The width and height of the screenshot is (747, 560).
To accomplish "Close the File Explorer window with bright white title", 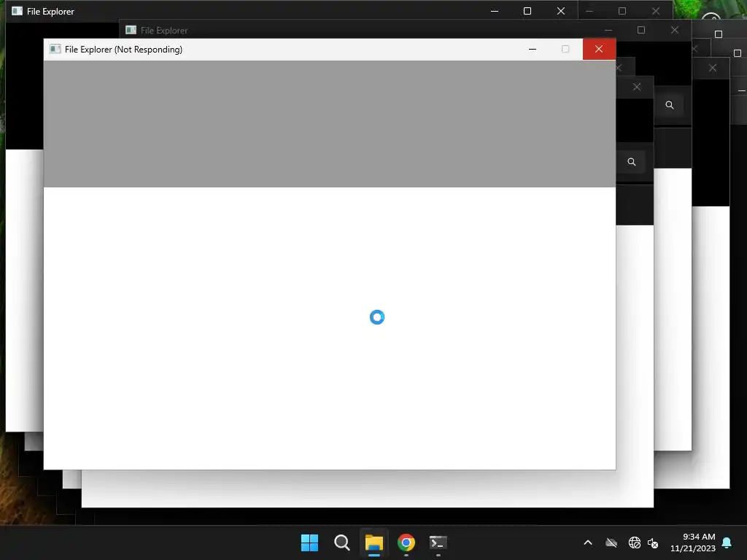I will click(561, 11).
